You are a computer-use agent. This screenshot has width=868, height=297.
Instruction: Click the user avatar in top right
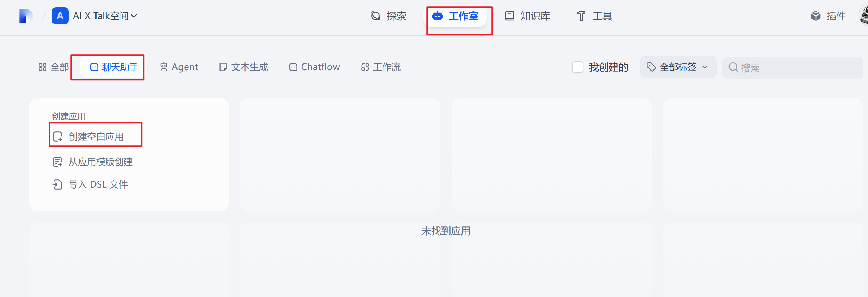pos(864,16)
